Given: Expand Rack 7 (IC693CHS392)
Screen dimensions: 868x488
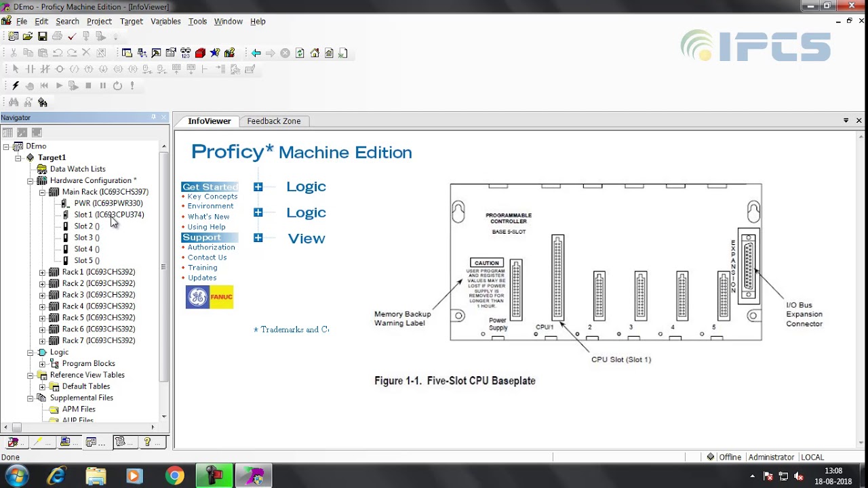Looking at the screenshot, I should [x=42, y=341].
